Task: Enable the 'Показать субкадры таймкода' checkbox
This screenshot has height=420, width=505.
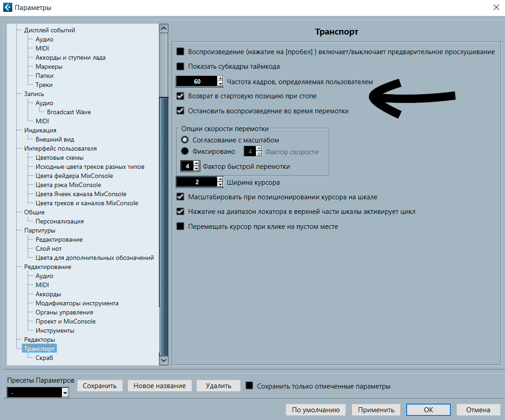Action: coord(180,66)
